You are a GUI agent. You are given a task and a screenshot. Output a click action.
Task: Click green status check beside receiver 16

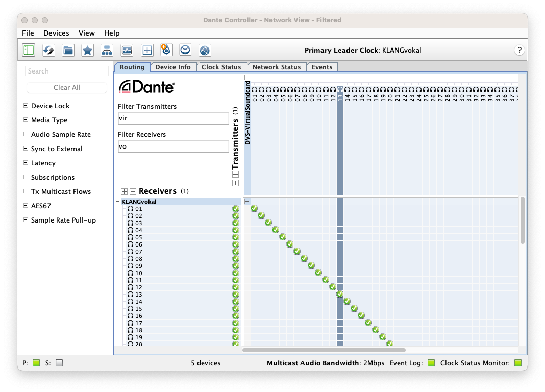236,316
